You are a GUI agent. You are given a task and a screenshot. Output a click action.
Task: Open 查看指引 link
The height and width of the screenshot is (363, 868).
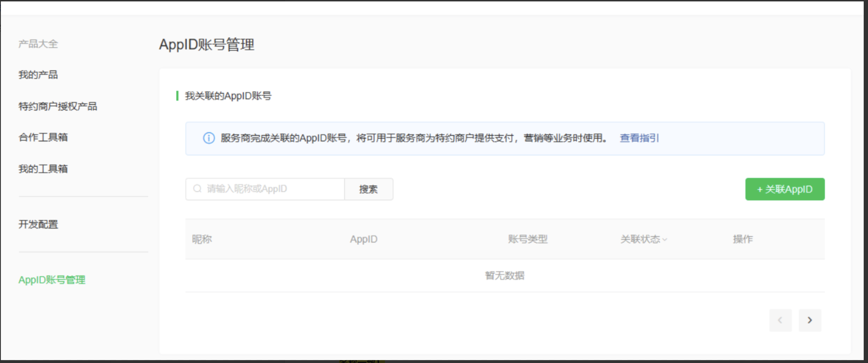click(x=639, y=138)
